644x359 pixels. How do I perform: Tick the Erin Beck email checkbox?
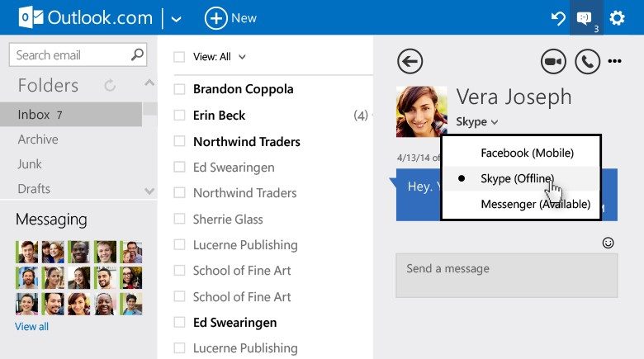click(179, 116)
